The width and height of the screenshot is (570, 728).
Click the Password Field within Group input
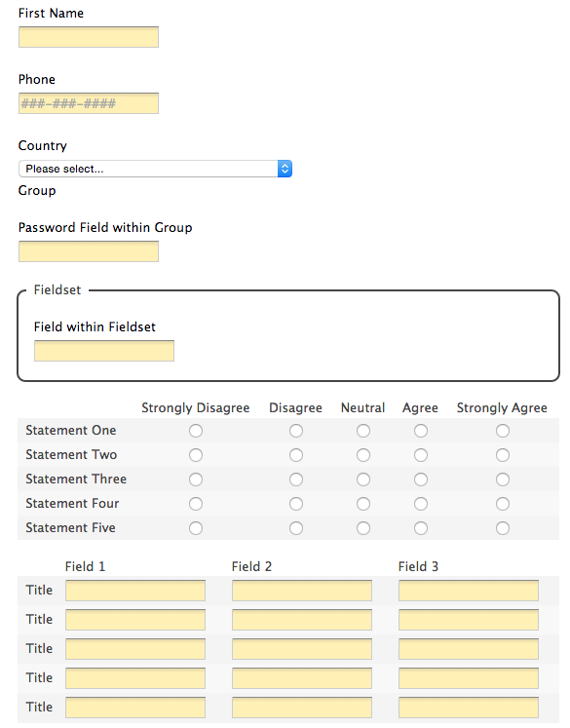pyautogui.click(x=89, y=251)
